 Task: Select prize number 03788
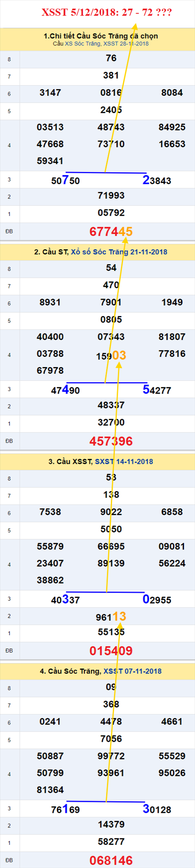click(x=50, y=354)
